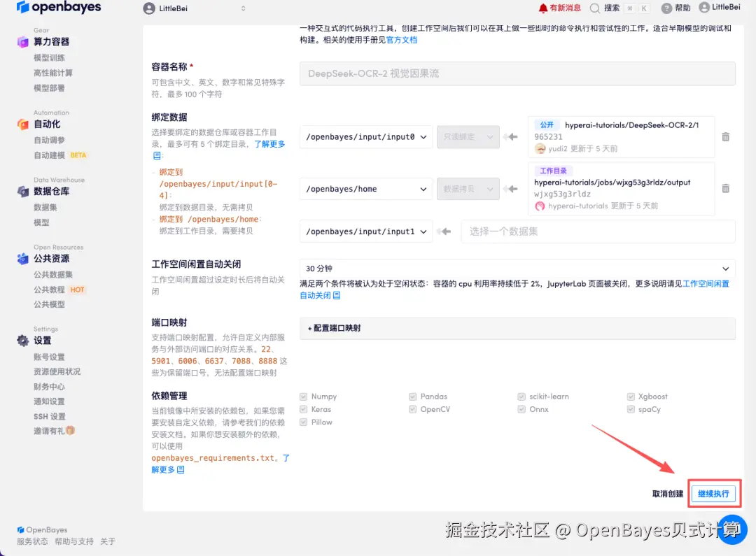Toggle the scikit-learn checkbox
This screenshot has width=756, height=556.
click(x=521, y=397)
